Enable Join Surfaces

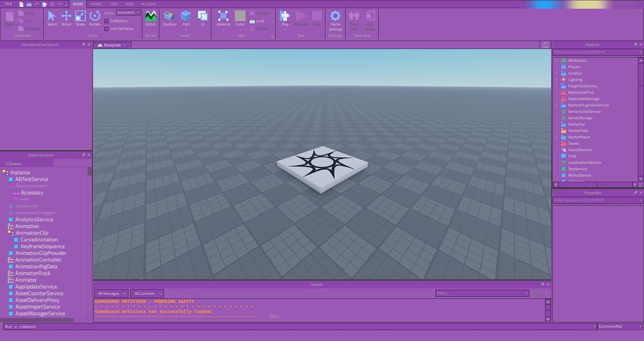[106, 28]
